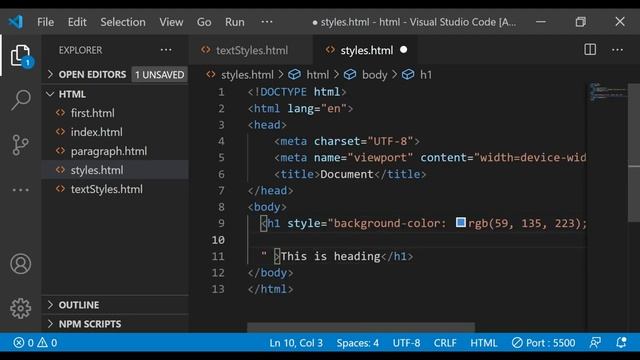Open textStyles.html in the explorer
640x360 pixels.
click(x=115, y=189)
